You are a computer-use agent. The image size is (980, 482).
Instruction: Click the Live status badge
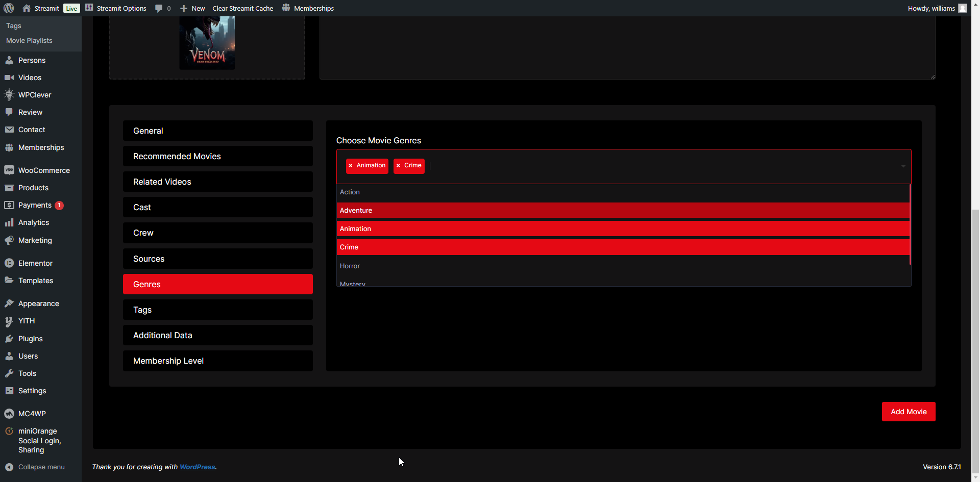(71, 8)
